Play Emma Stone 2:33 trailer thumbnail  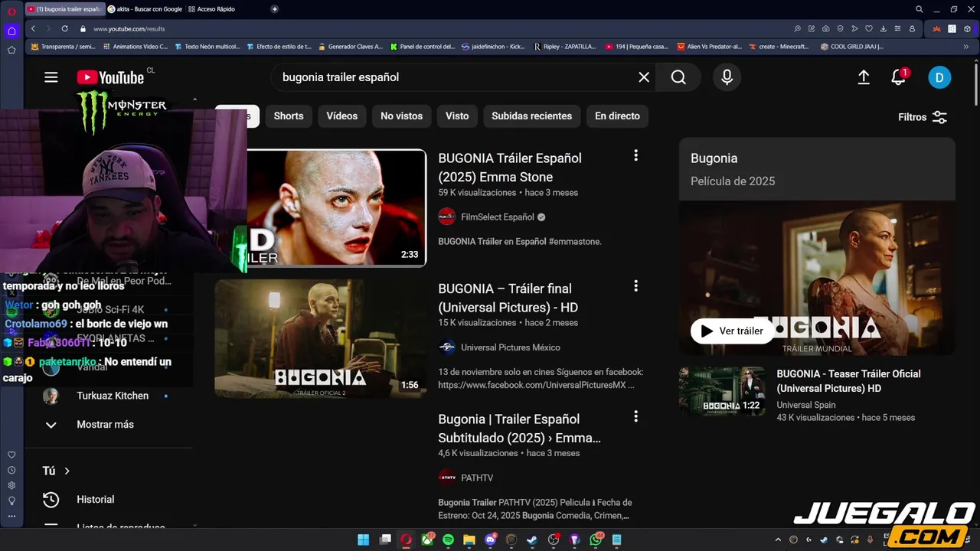337,208
